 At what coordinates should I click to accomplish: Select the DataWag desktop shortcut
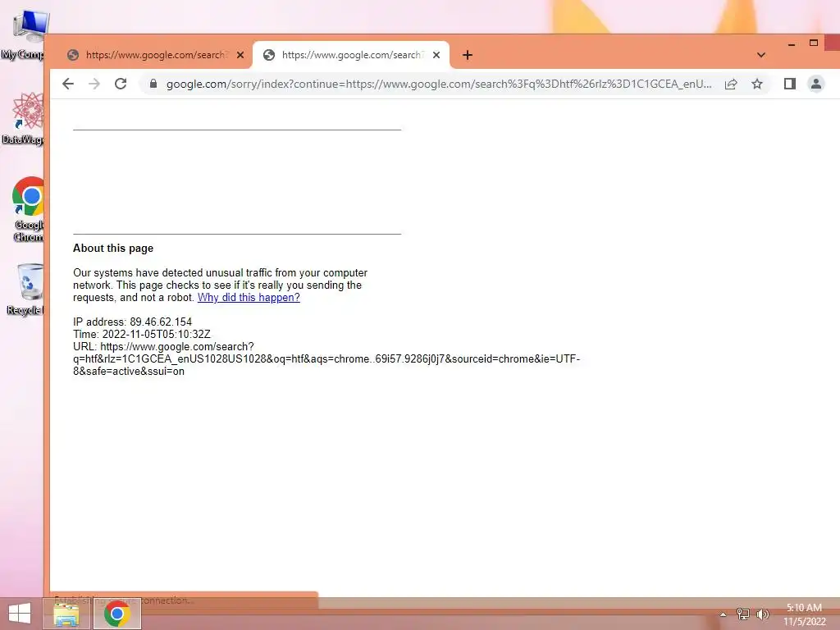tap(25, 119)
